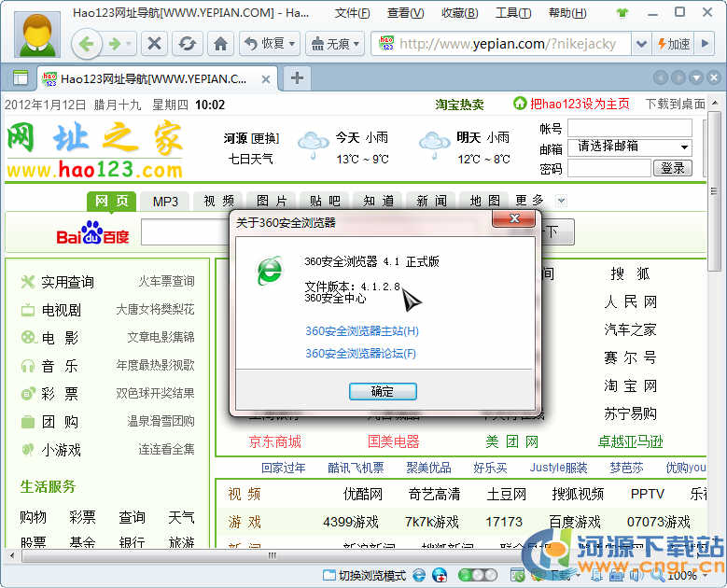Viewport: 727px width, 588px height.
Task: Click the 淘宝热卖 link
Action: click(459, 105)
